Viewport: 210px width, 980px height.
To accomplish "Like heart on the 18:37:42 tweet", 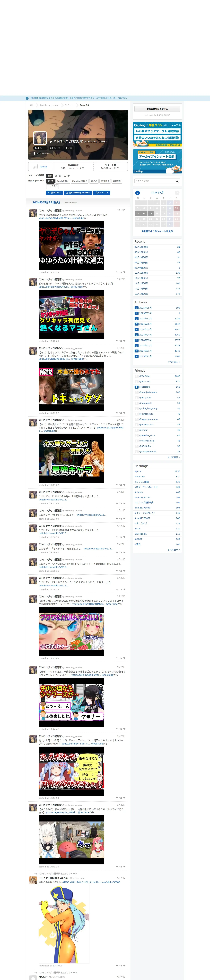I will click(x=124, y=503).
